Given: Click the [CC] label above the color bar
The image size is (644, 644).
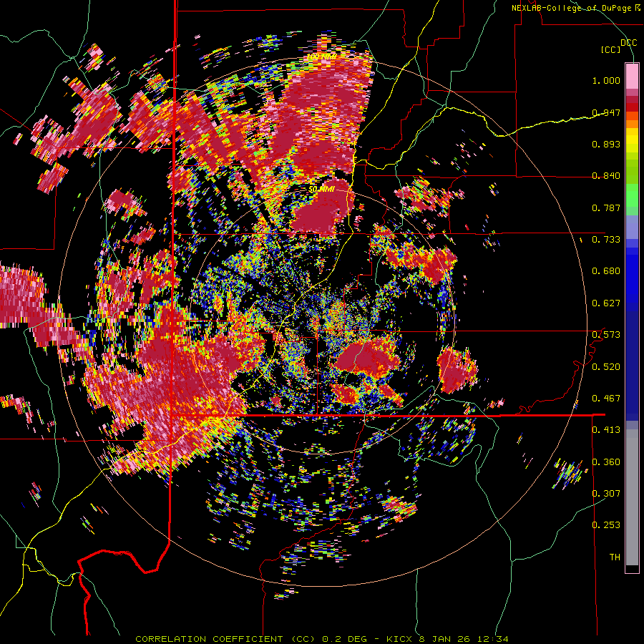Looking at the screenshot, I should pos(611,49).
